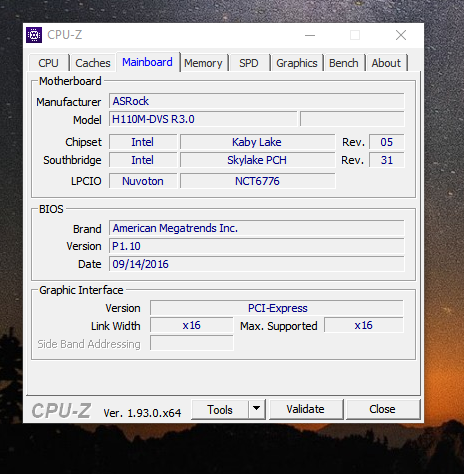
Task: Click the chipset Rev. value 05
Action: pyautogui.click(x=387, y=142)
